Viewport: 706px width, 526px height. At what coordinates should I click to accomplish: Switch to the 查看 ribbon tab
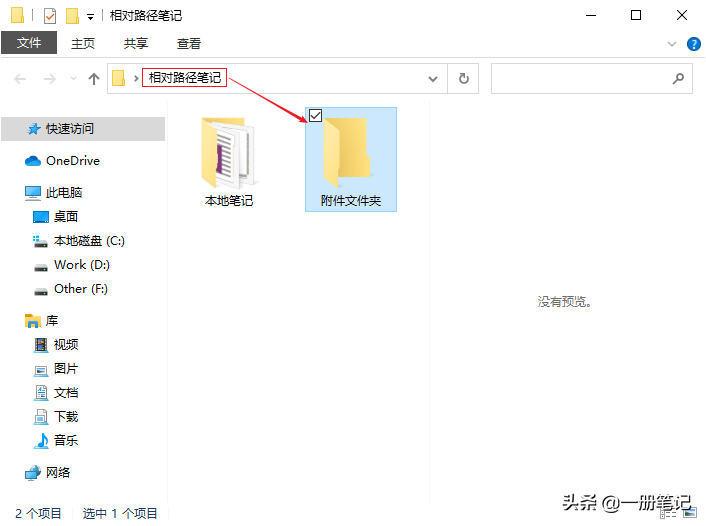coord(189,43)
